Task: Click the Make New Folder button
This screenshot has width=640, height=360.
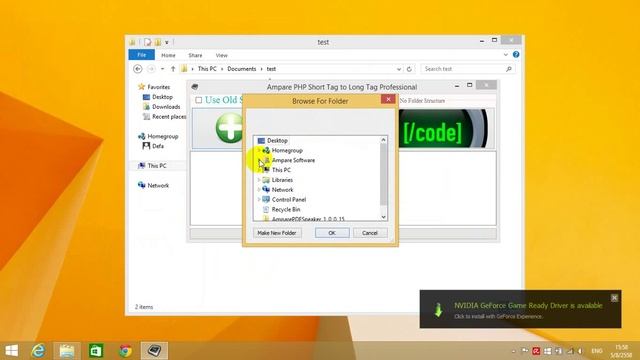Action: [x=277, y=233]
